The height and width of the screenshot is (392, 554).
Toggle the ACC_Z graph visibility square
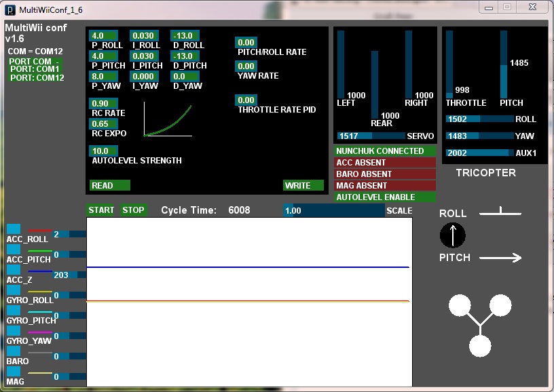pos(14,269)
